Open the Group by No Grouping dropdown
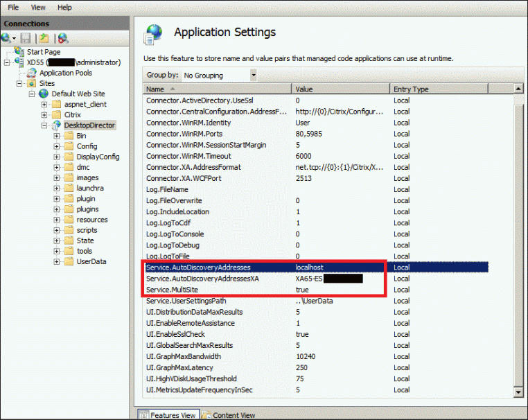 (x=254, y=75)
